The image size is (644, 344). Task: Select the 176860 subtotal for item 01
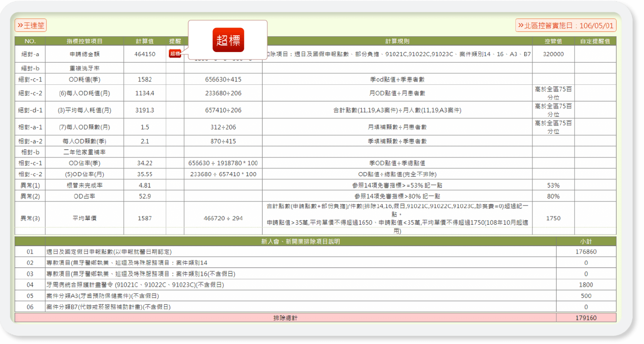(x=586, y=252)
